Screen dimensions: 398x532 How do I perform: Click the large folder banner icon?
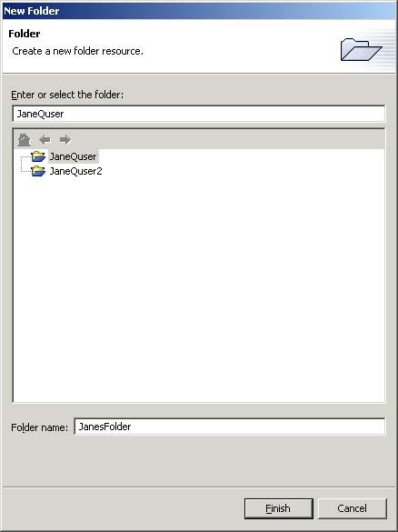[361, 49]
